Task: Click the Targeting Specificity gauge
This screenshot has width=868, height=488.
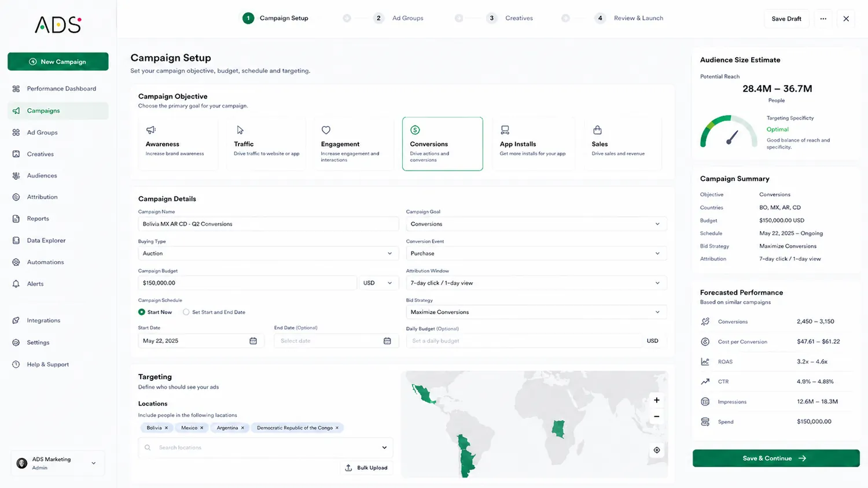Action: [x=729, y=132]
